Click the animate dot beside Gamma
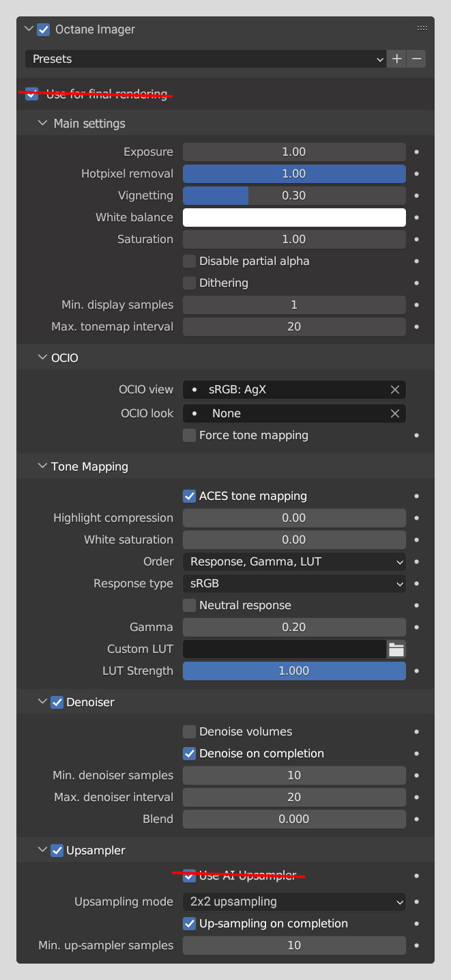The image size is (451, 980). (x=416, y=627)
